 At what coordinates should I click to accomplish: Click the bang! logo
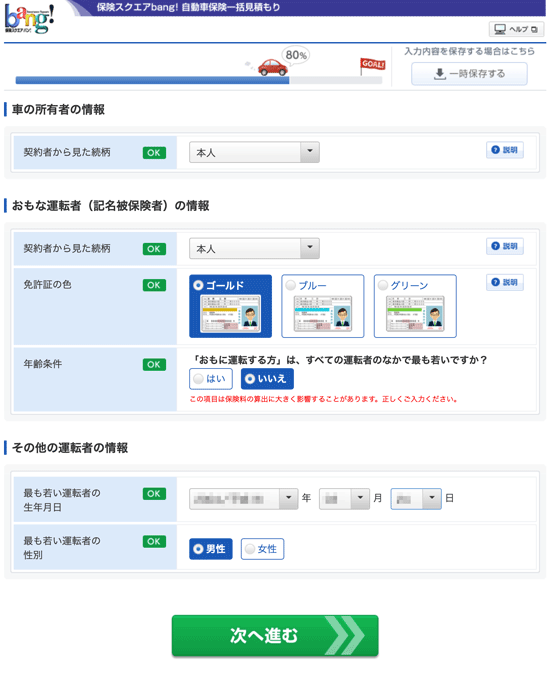pyautogui.click(x=29, y=19)
